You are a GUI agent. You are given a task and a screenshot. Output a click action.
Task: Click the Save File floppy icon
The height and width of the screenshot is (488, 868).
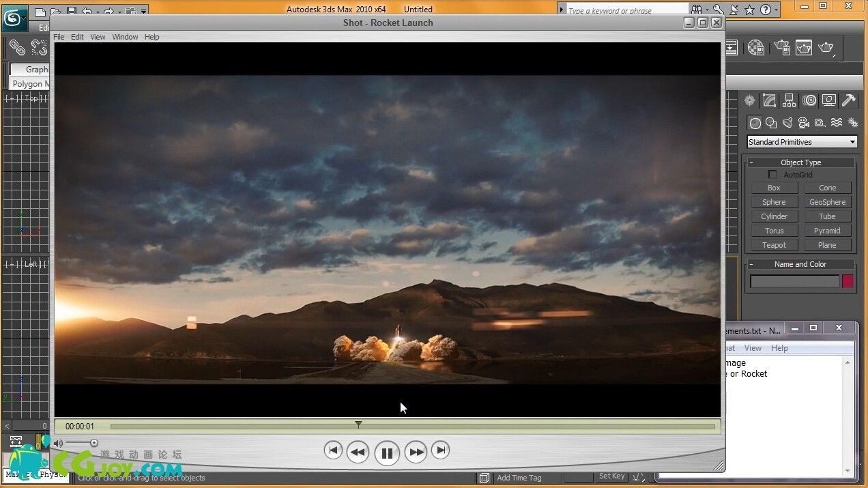click(70, 11)
